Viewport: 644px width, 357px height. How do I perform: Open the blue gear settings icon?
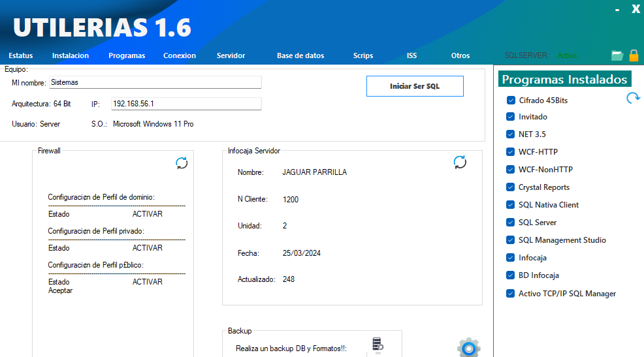click(468, 348)
